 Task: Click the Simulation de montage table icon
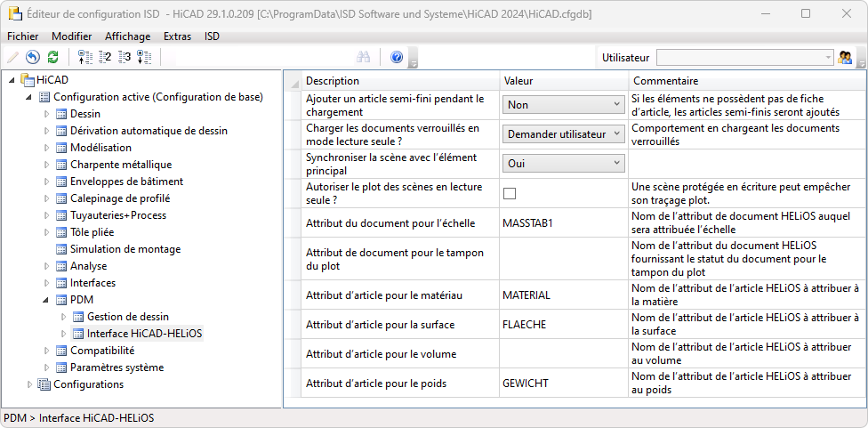pos(60,249)
